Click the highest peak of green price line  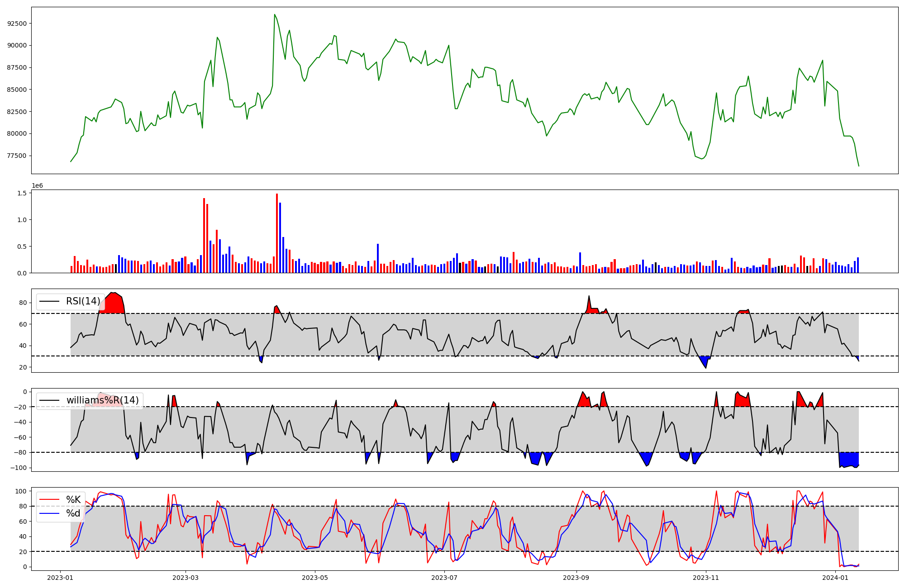pos(274,15)
